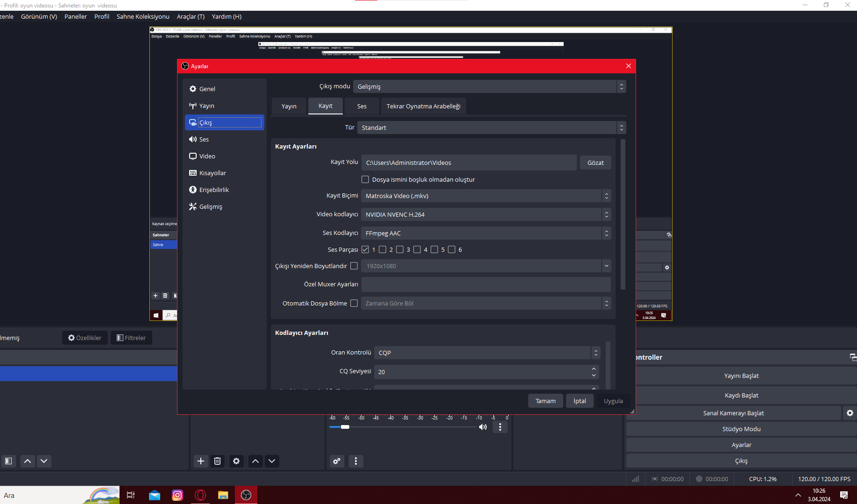Screen dimensions: 857x504
Task: Cancel settings with İptal button
Action: 580,401
